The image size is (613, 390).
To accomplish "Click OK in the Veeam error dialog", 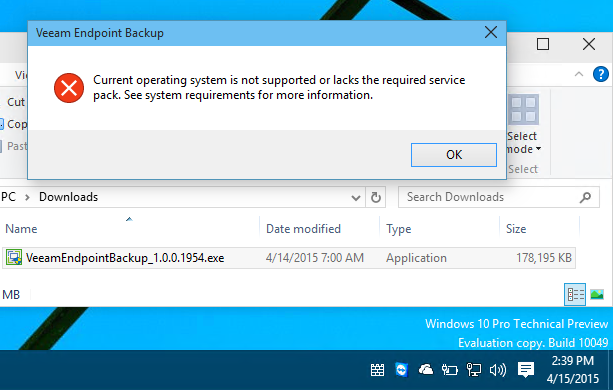I will [453, 155].
